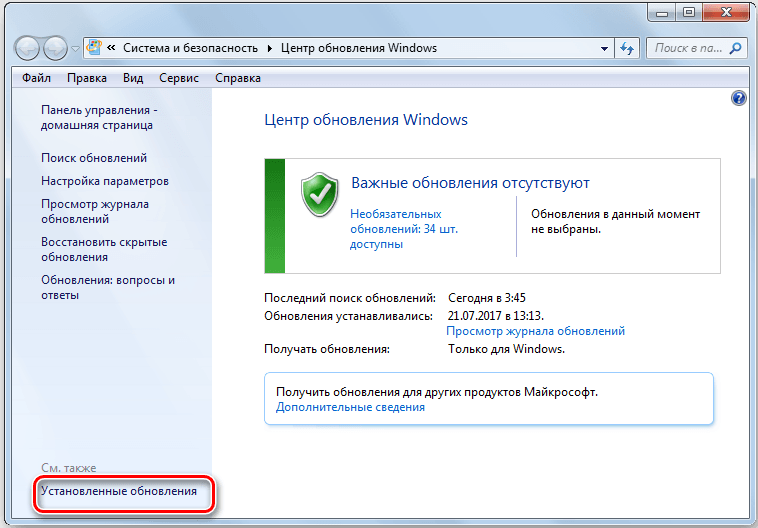Go to 'Система и безопасность' breadcrumb
This screenshot has width=758, height=528.
tap(190, 48)
